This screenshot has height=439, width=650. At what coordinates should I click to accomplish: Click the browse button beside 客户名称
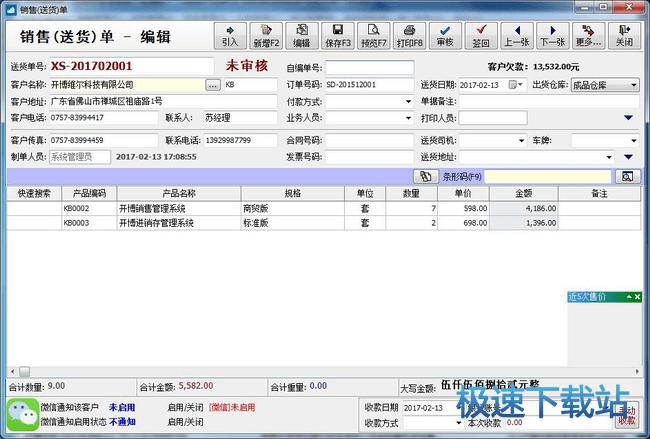coord(212,85)
